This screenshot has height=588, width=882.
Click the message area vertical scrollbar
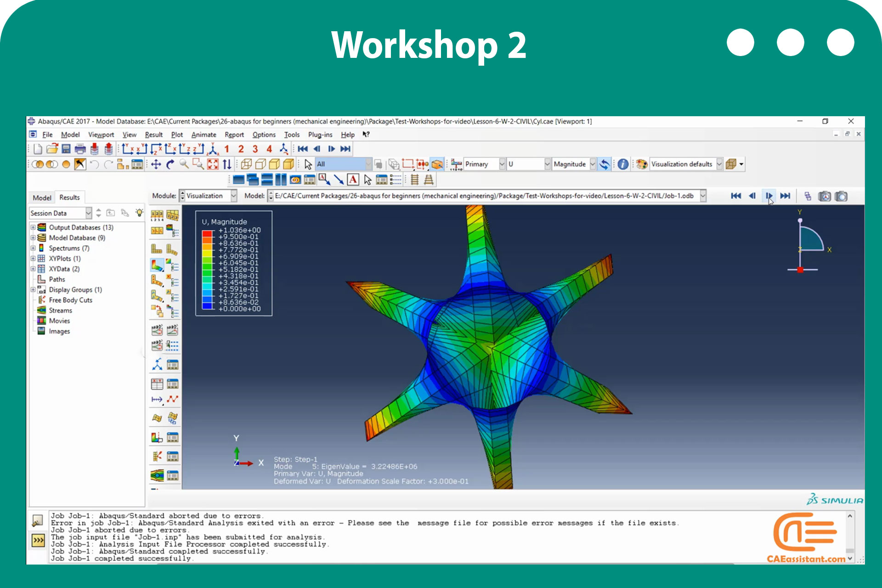(850, 537)
